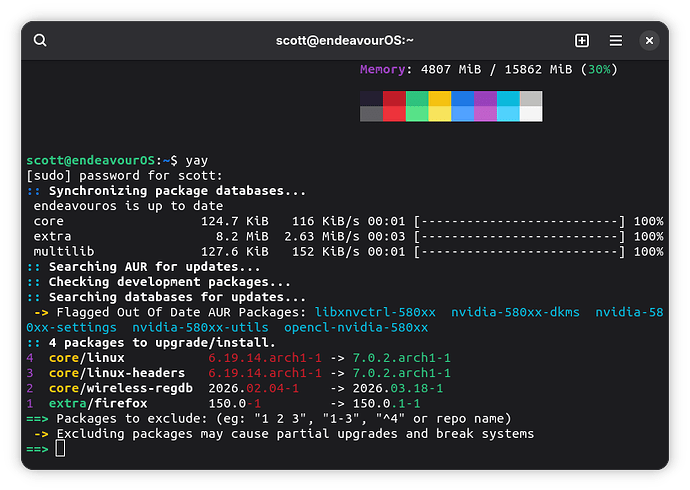Click the dark red color block
The image size is (690, 490).
pos(394,99)
